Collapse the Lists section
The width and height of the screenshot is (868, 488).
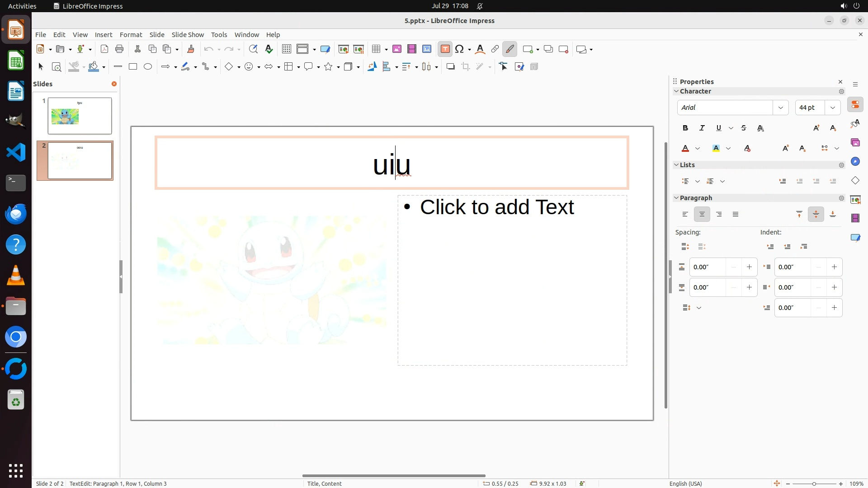[677, 165]
